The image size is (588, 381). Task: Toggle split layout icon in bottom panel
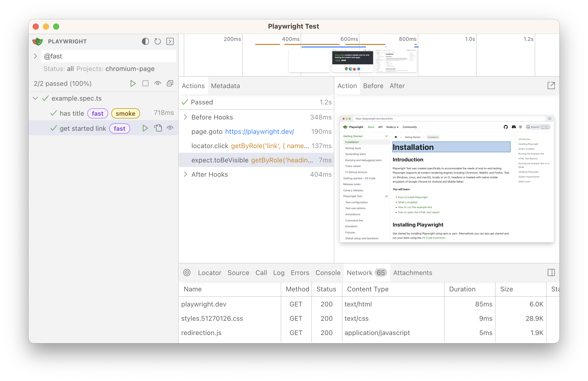coord(551,273)
